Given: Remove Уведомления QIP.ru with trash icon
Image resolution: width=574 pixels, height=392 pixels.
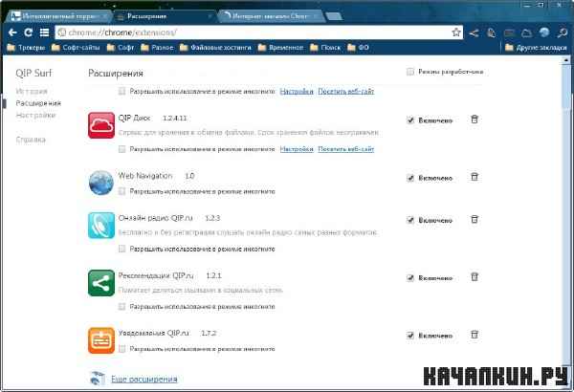Looking at the screenshot, I should click(475, 335).
